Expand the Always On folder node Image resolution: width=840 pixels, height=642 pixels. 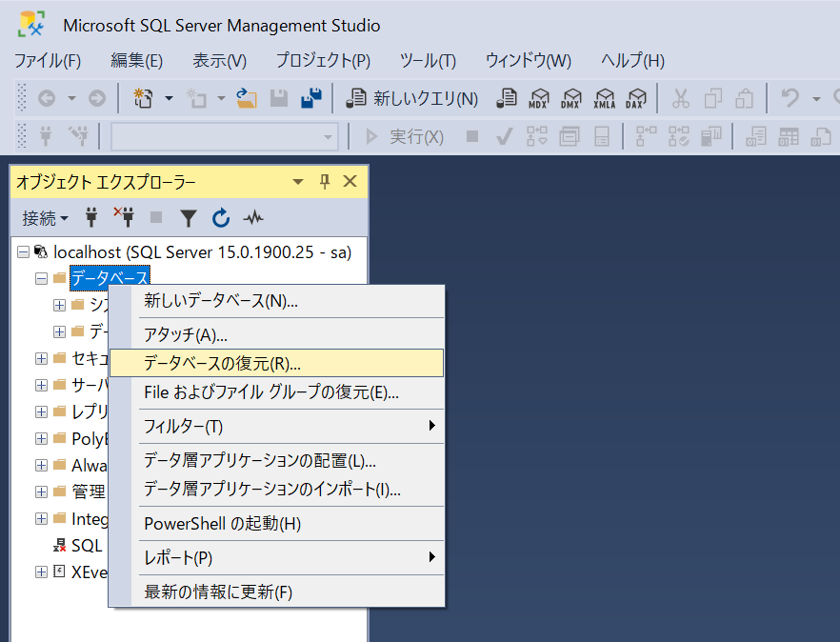coord(41,465)
